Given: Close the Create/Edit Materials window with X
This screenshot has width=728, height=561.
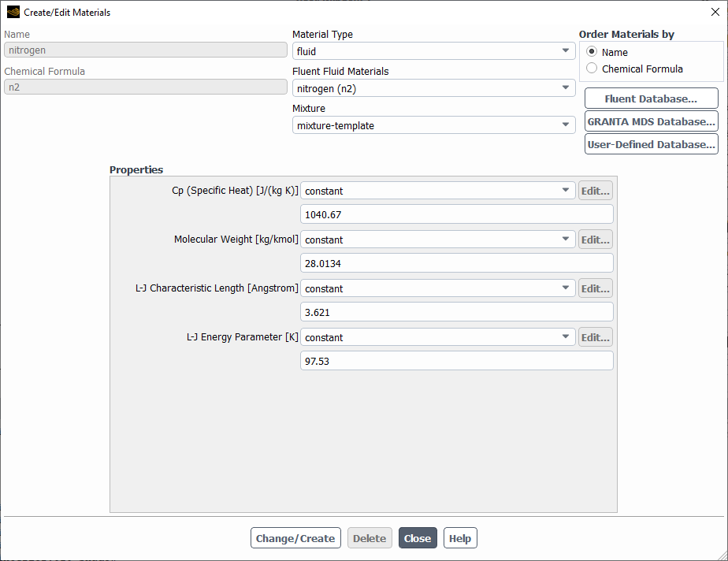Looking at the screenshot, I should 715,12.
